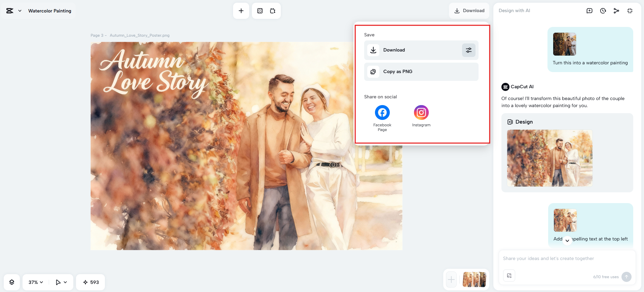Open the 37% zoom dropdown
This screenshot has height=292, width=644.
coord(36,282)
